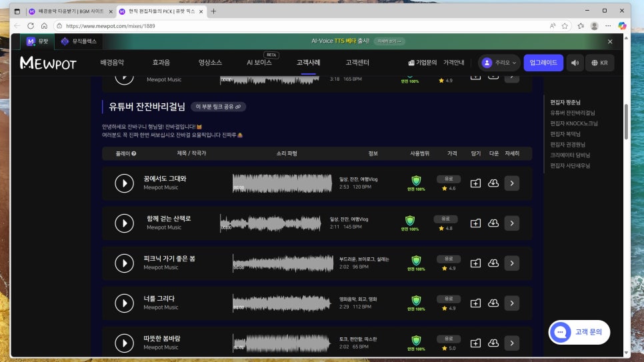This screenshot has width=644, height=362.
Task: Download the track 너를 그리다
Action: [x=493, y=303]
